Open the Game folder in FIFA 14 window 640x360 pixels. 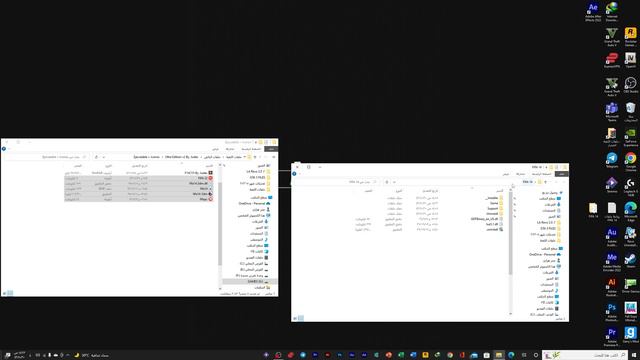(496, 203)
